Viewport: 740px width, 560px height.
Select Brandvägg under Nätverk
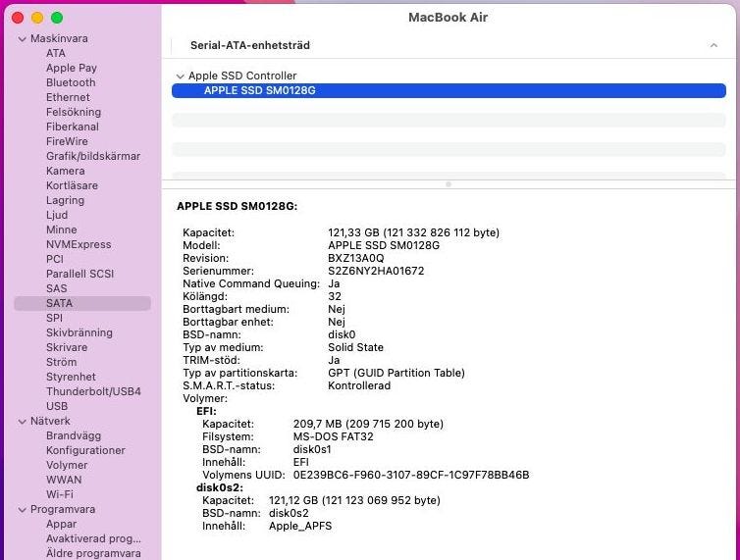point(74,435)
